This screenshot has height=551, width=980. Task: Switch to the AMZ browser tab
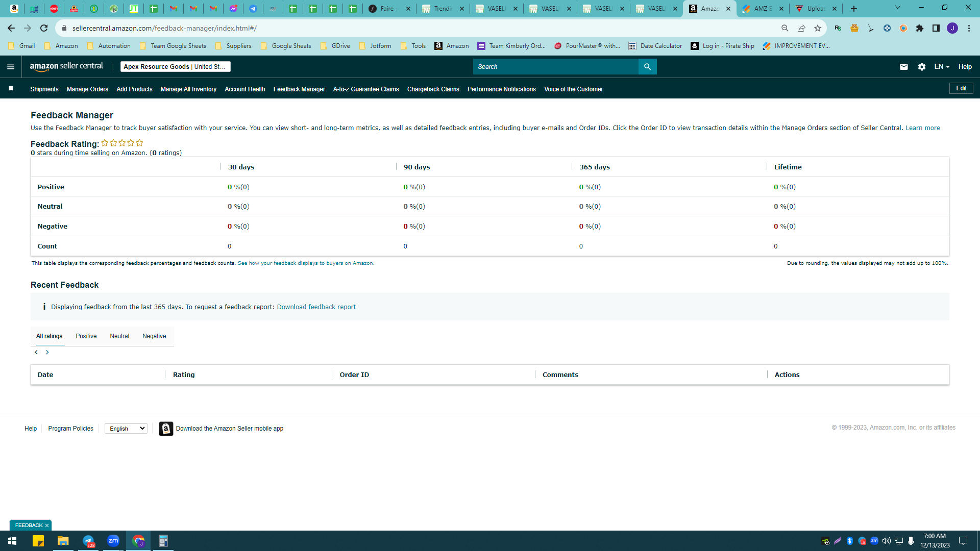click(x=763, y=9)
